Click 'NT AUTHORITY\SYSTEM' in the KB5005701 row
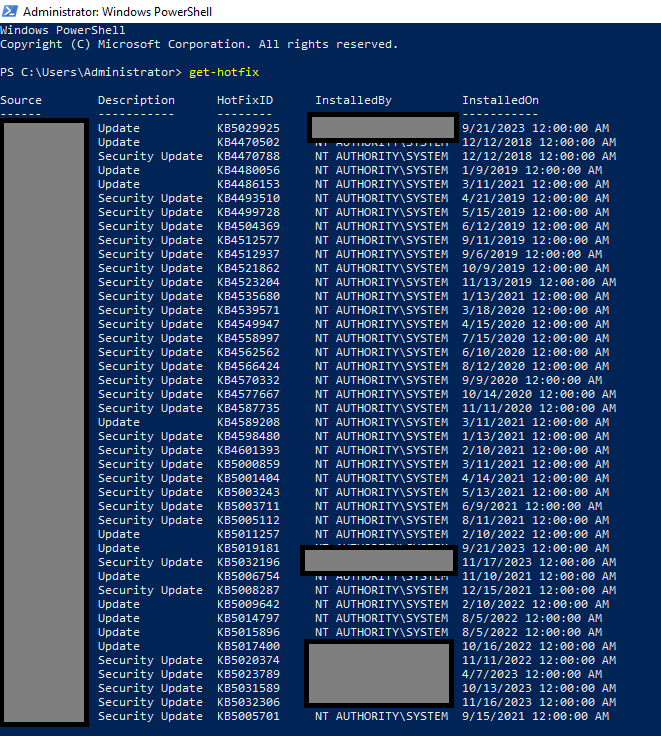The width and height of the screenshot is (661, 736). (382, 716)
